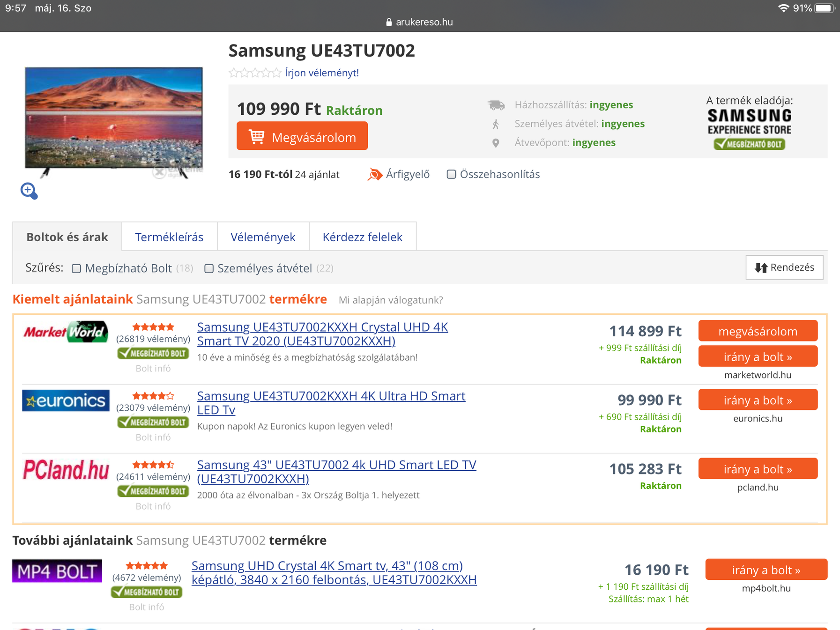Click Euronics' star rating

pos(153,396)
